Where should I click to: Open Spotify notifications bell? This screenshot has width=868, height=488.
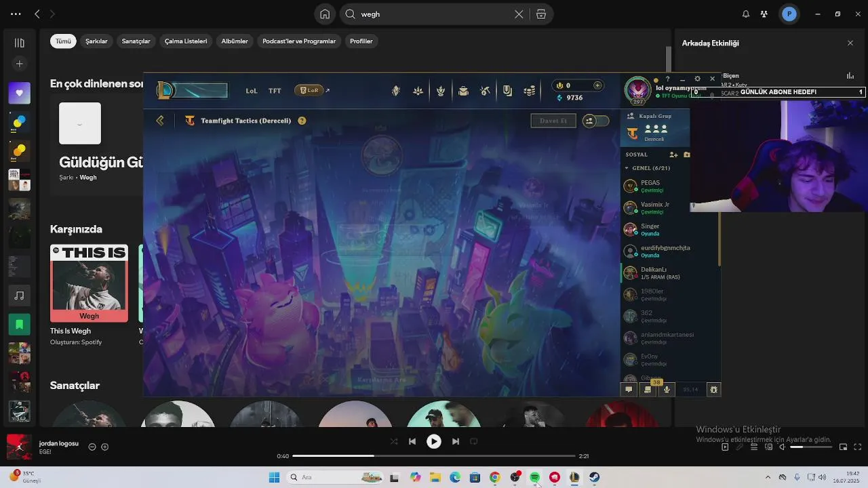746,14
